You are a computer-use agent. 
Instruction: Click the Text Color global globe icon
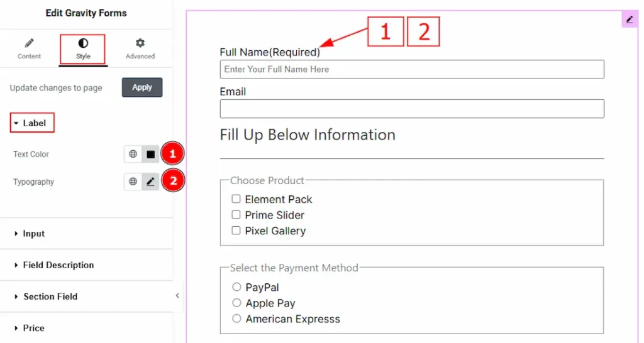[133, 154]
